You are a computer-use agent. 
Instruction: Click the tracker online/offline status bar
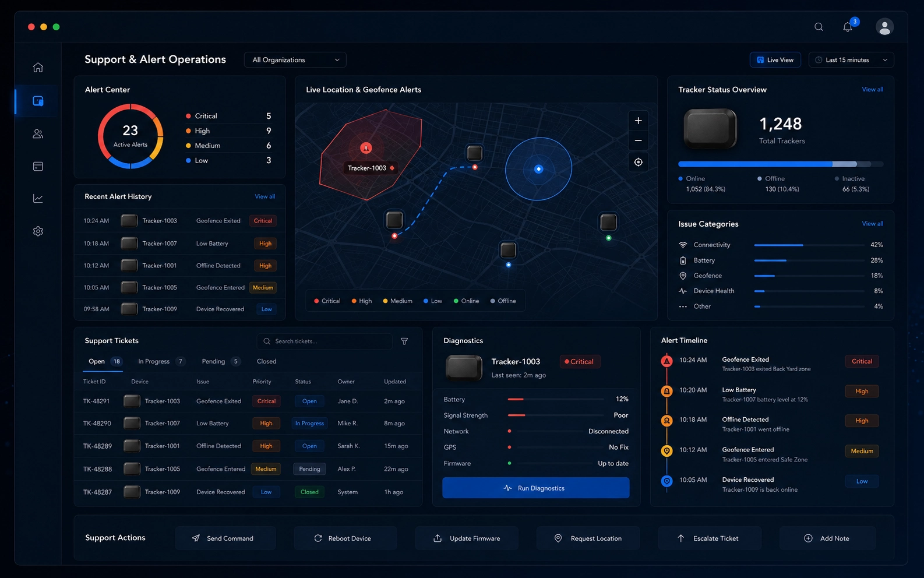tap(781, 164)
